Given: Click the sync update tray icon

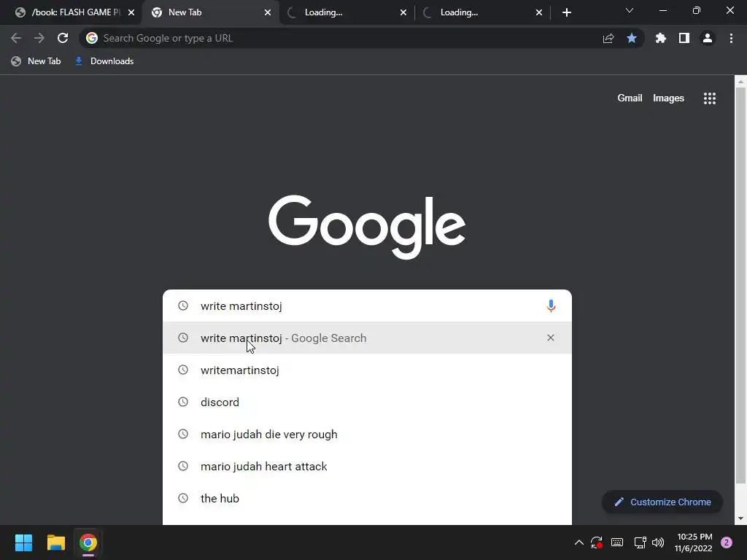Looking at the screenshot, I should point(597,542).
